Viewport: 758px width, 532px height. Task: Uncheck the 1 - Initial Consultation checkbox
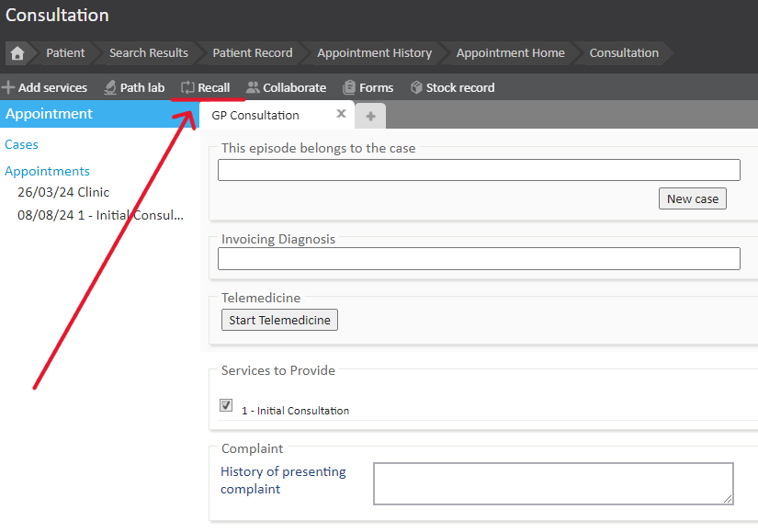click(x=226, y=405)
